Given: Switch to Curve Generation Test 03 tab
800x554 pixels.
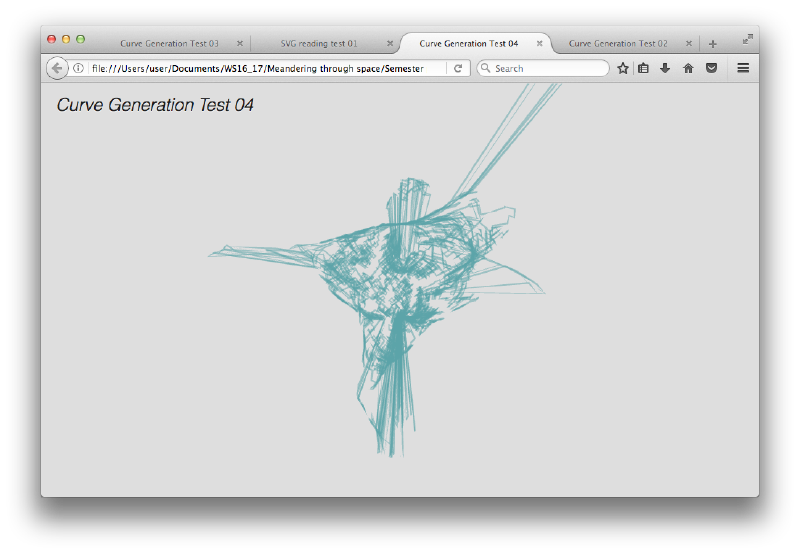Looking at the screenshot, I should tap(169, 43).
